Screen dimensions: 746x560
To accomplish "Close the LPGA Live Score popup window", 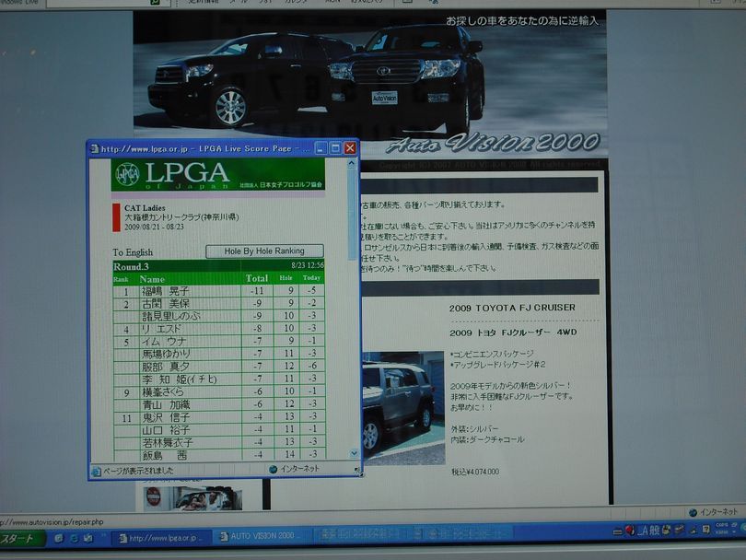I will (x=350, y=148).
